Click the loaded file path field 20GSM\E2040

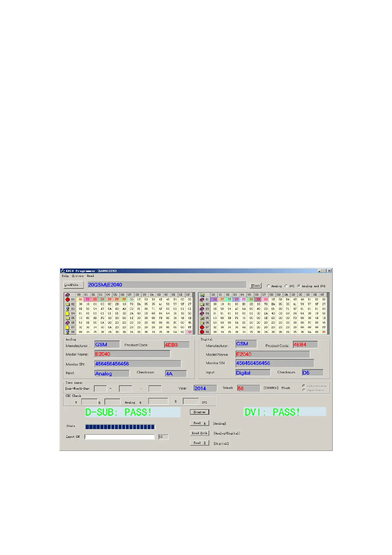[167, 285]
